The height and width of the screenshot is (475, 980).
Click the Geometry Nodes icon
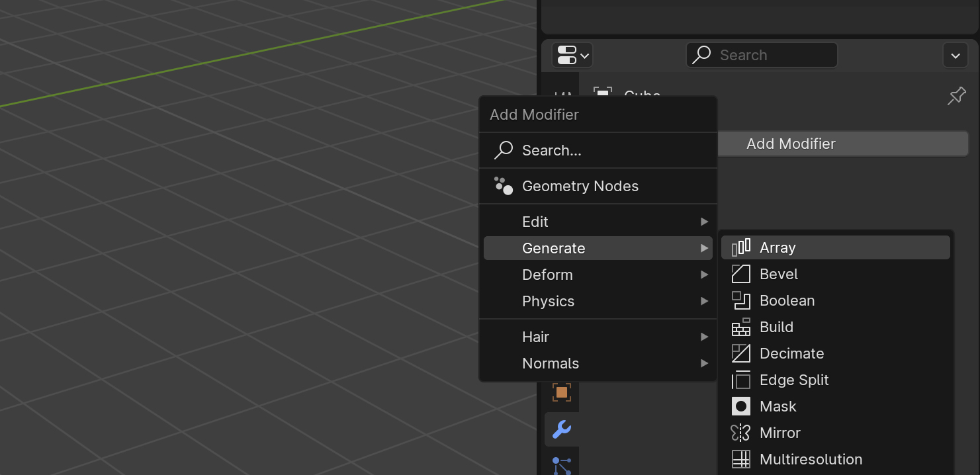(504, 186)
